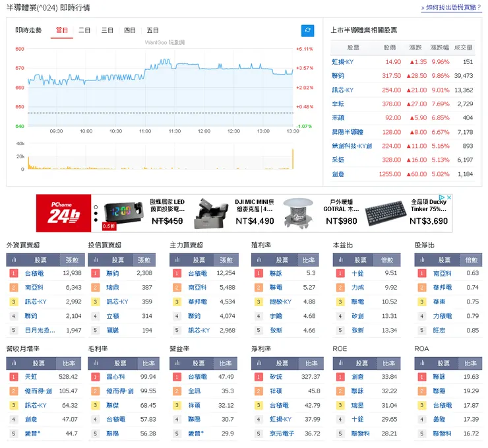Open 創意 in the related stocks list
Viewport: 488px width, 448px height.
[338, 174]
